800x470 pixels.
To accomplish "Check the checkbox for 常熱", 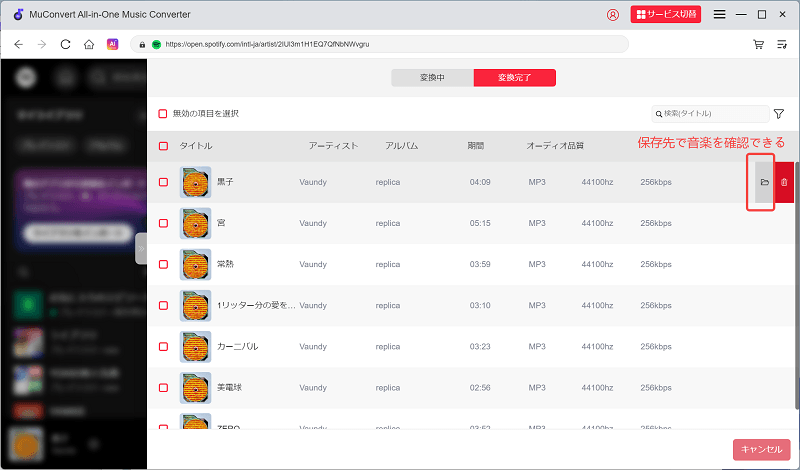I will (163, 264).
